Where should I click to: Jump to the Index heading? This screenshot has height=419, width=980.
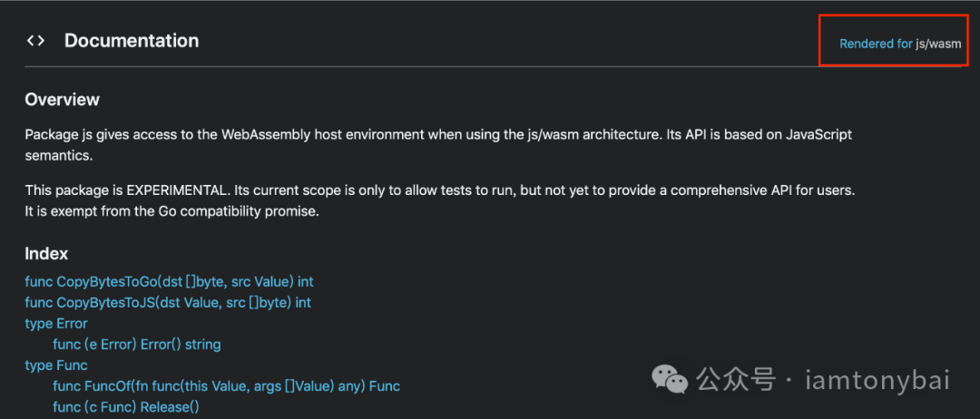[x=46, y=254]
